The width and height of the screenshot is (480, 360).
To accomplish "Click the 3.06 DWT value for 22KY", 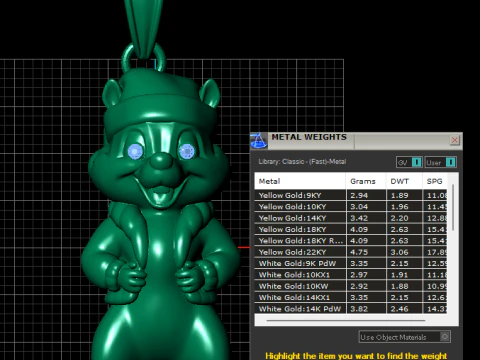I will 399,252.
